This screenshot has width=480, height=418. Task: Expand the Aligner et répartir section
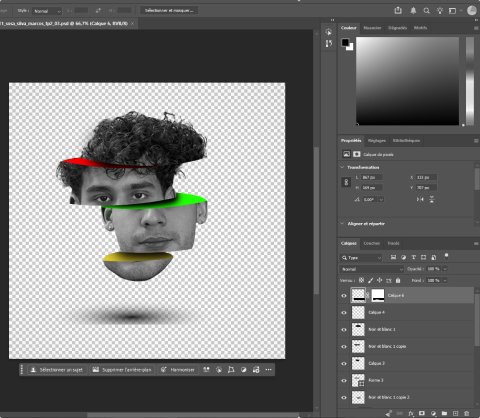click(343, 223)
